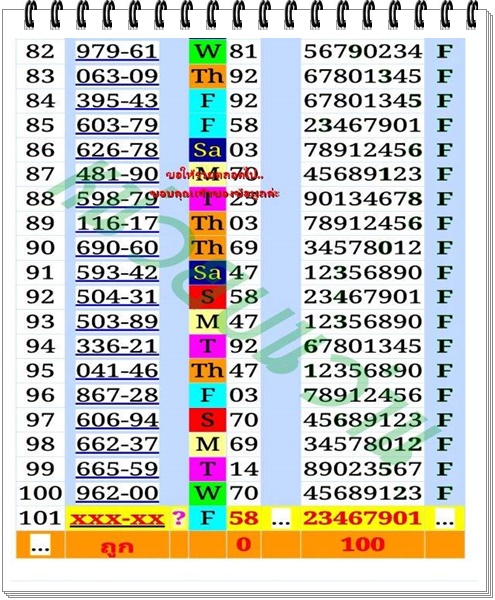Click the number 56790234 in row 82
The height and width of the screenshot is (600, 495).
coord(363,52)
